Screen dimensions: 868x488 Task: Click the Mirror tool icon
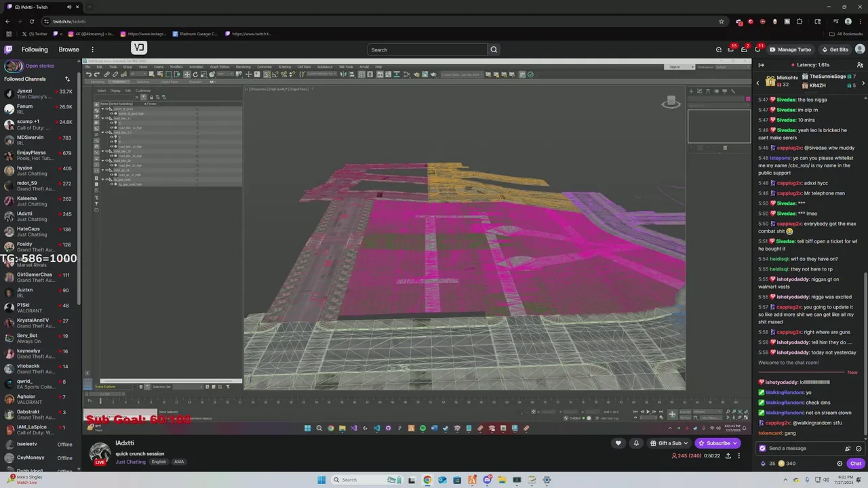343,75
